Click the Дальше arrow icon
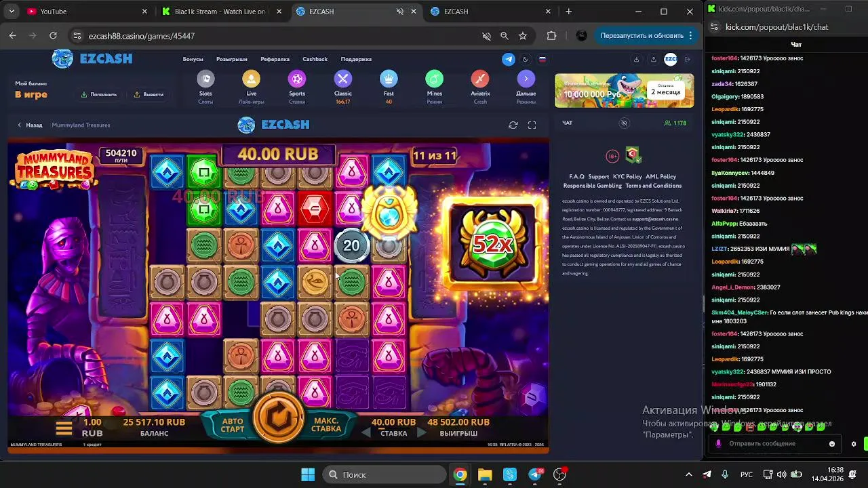Viewport: 868px width, 488px height. pyautogui.click(x=526, y=79)
